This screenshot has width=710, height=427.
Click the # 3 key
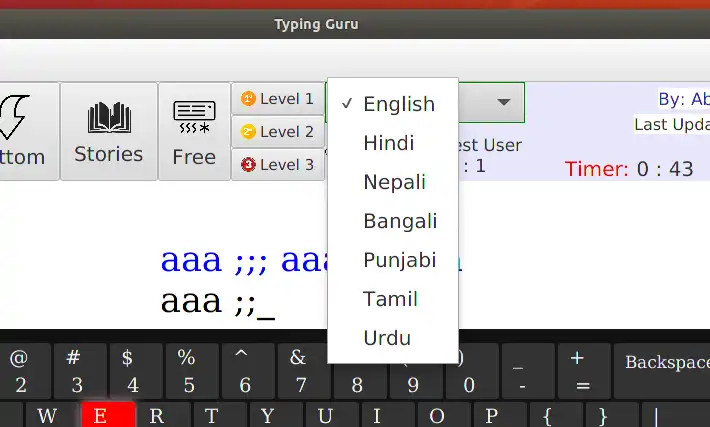click(80, 371)
